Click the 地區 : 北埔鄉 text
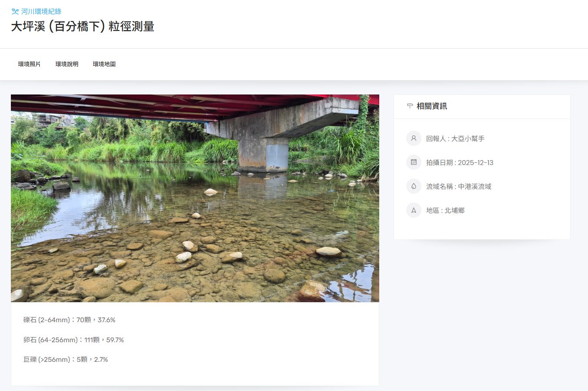The image size is (588, 391). click(445, 210)
